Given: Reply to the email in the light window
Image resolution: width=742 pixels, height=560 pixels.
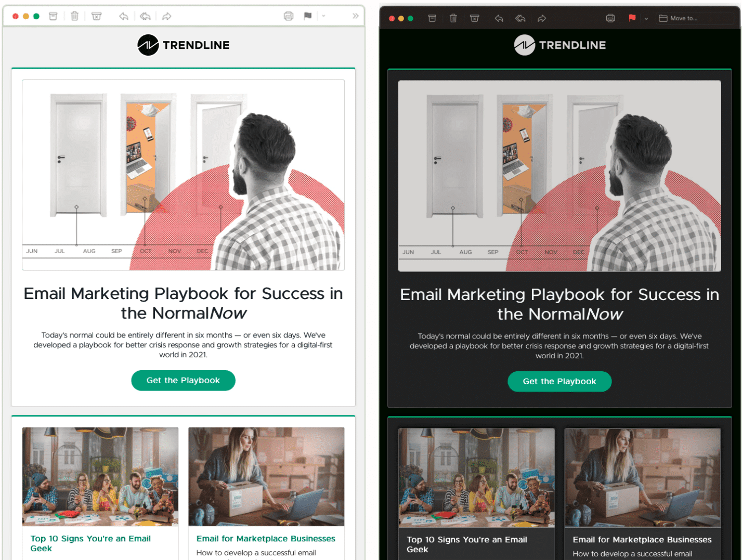Looking at the screenshot, I should (124, 16).
